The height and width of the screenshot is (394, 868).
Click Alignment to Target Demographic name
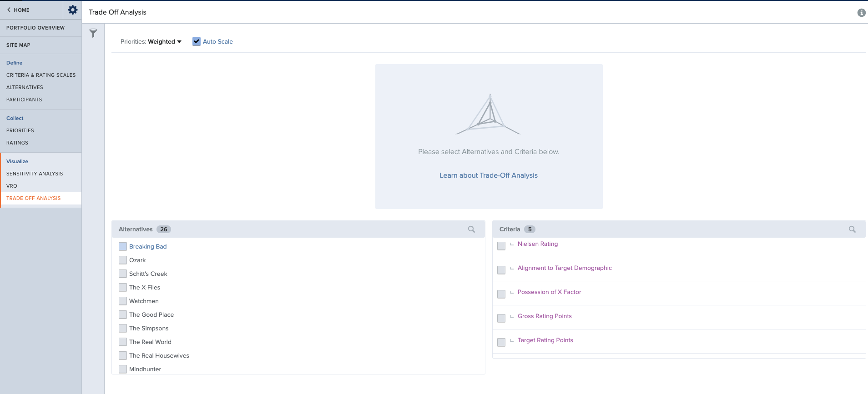click(x=565, y=268)
